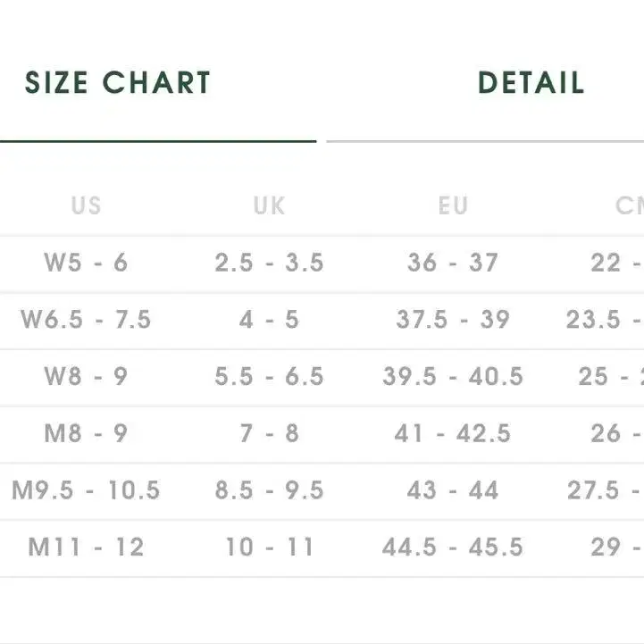The width and height of the screenshot is (644, 644).
Task: Select UK size 5.5 - 6.5 cell
Action: click(x=269, y=376)
